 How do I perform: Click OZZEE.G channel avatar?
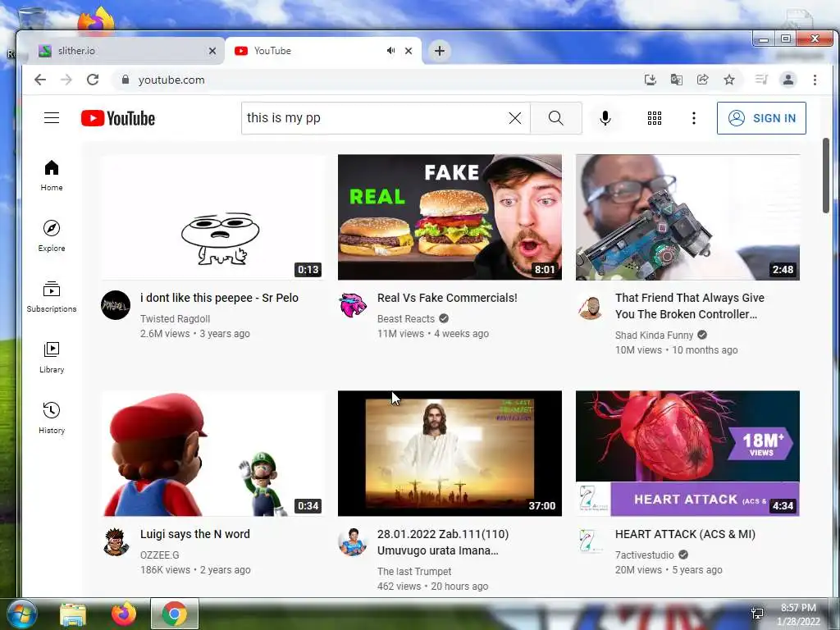tap(116, 541)
